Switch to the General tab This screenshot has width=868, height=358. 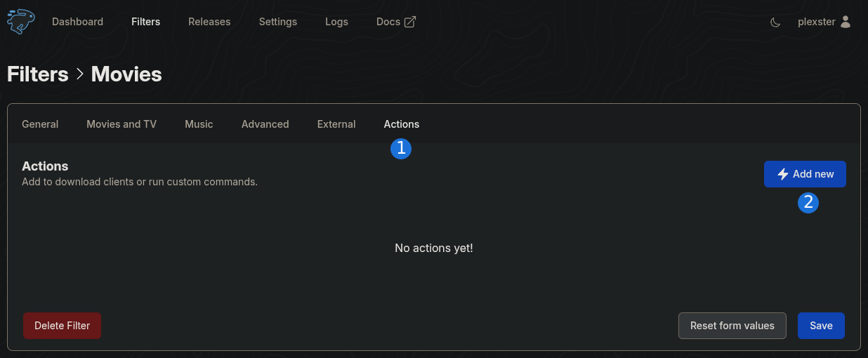coord(40,124)
